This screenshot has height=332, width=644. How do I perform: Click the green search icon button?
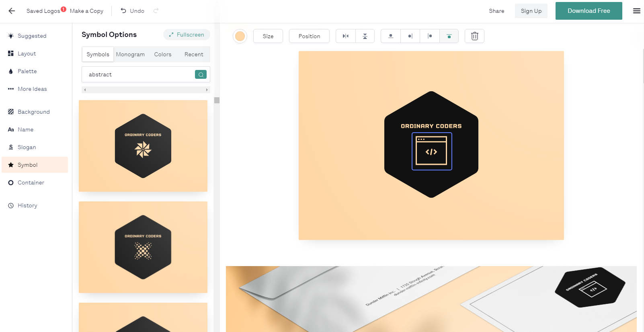click(201, 74)
